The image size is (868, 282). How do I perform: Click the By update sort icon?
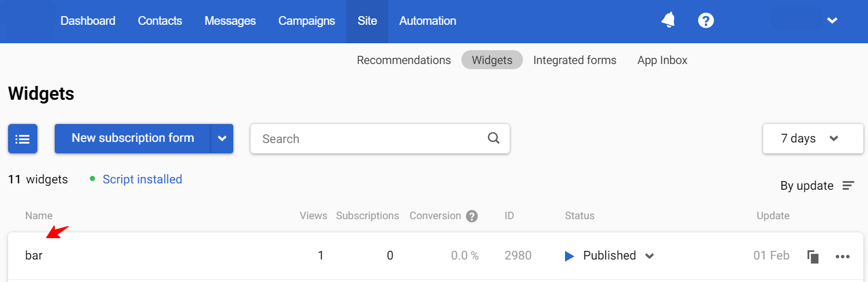click(848, 186)
